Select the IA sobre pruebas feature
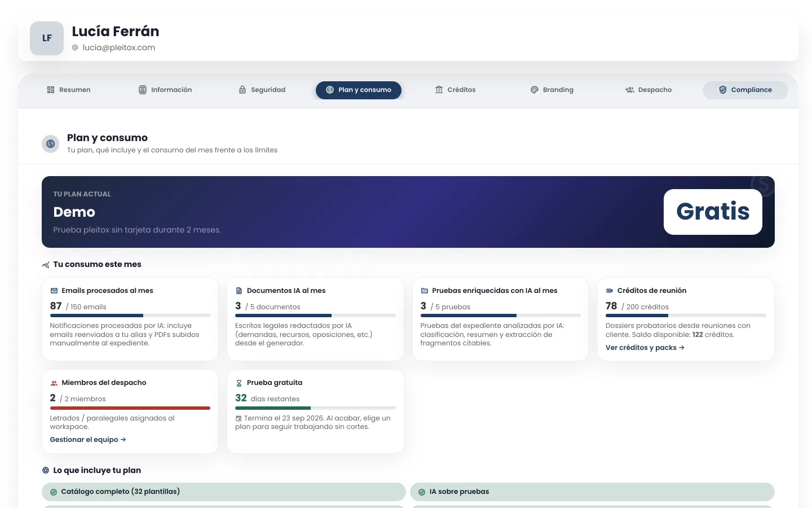Screen dimensions: 812x508 coord(592,492)
